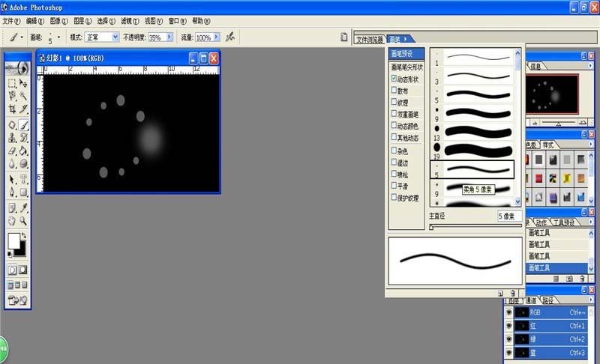Image resolution: width=600 pixels, height=364 pixels.
Task: Select the Type tool
Action: coord(23,179)
